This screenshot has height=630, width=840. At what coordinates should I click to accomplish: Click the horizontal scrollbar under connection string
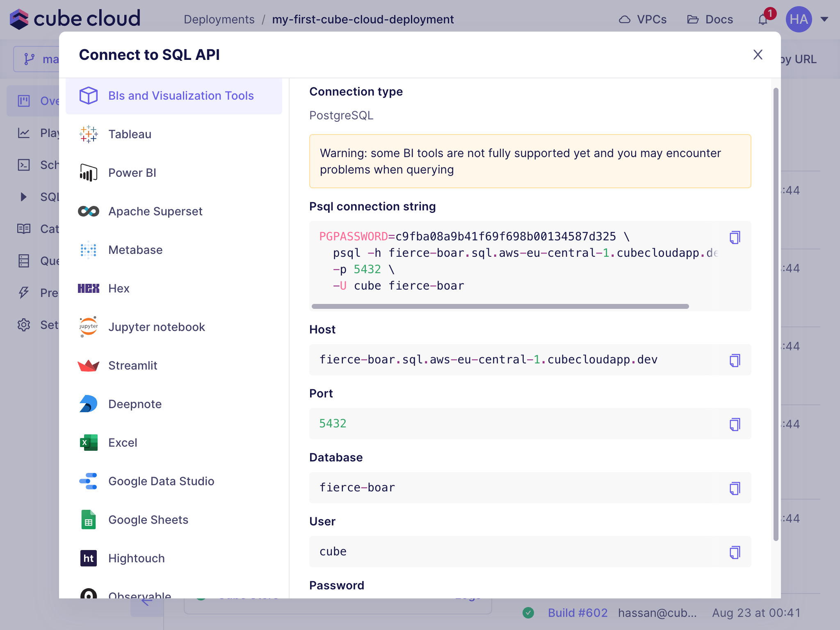point(500,306)
